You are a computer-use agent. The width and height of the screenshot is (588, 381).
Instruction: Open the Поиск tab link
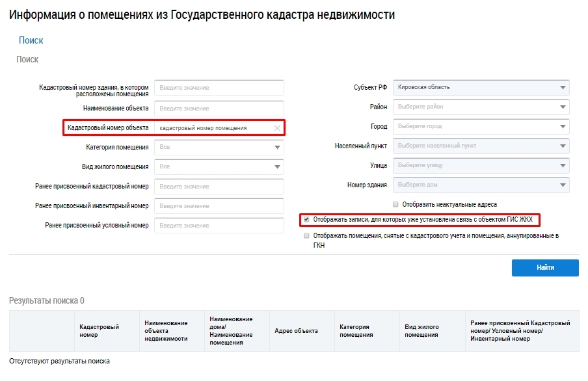[x=31, y=40]
